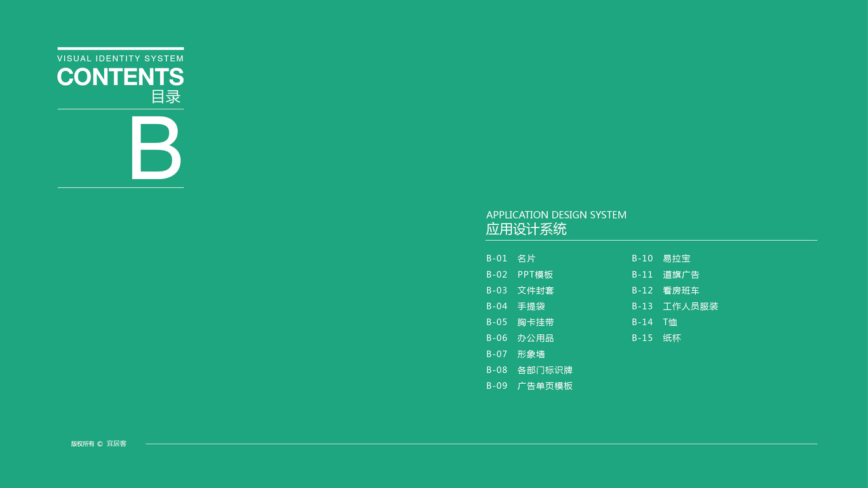Select the B-11 道旗广告 entry
The height and width of the screenshot is (488, 868).
point(665,274)
